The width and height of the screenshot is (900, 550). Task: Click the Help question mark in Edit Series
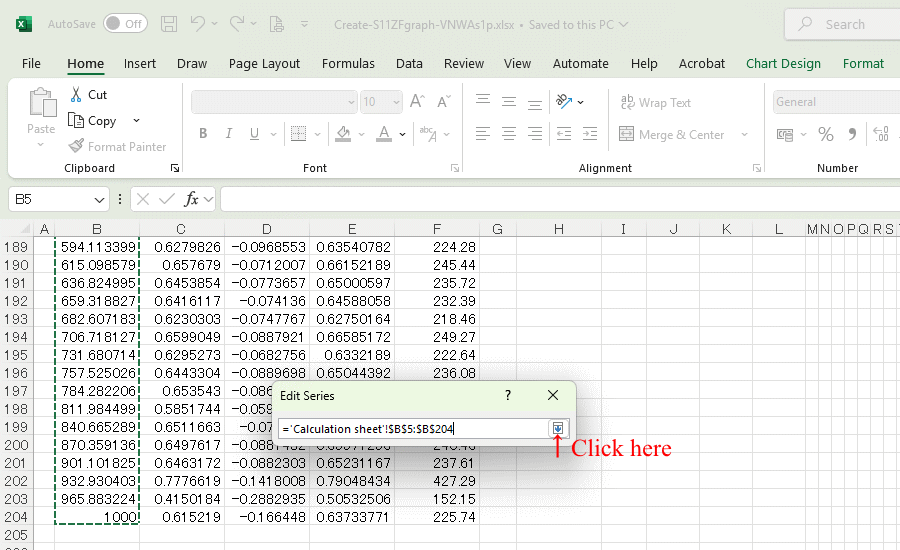click(x=508, y=395)
